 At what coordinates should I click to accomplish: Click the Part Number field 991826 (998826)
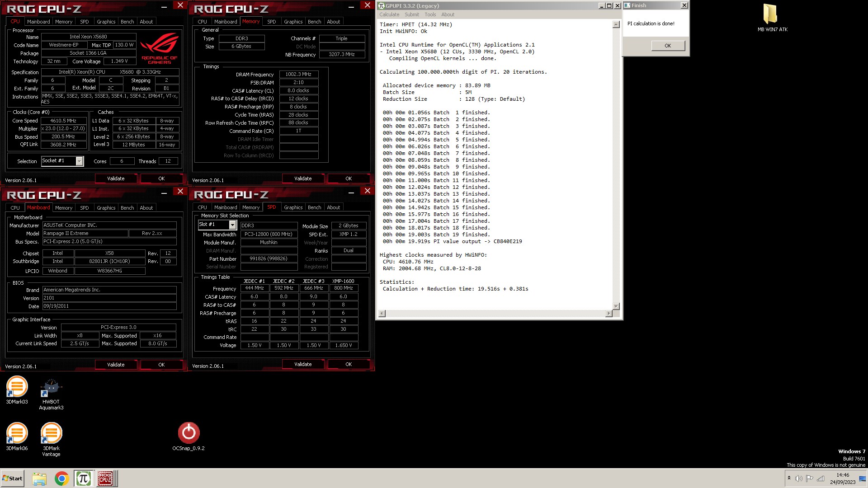(269, 259)
